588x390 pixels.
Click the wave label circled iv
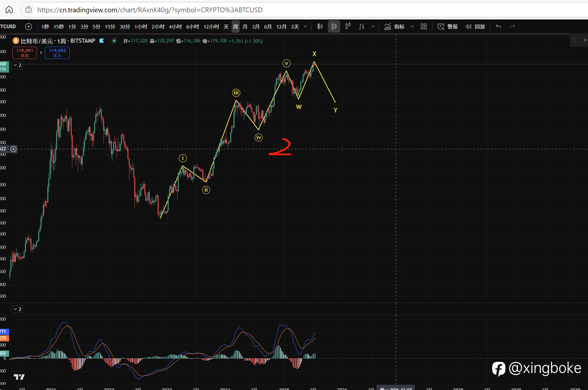pos(258,137)
